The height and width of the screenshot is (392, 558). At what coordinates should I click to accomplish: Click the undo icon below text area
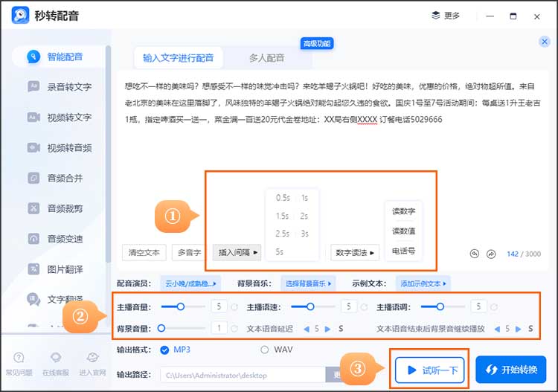475,254
